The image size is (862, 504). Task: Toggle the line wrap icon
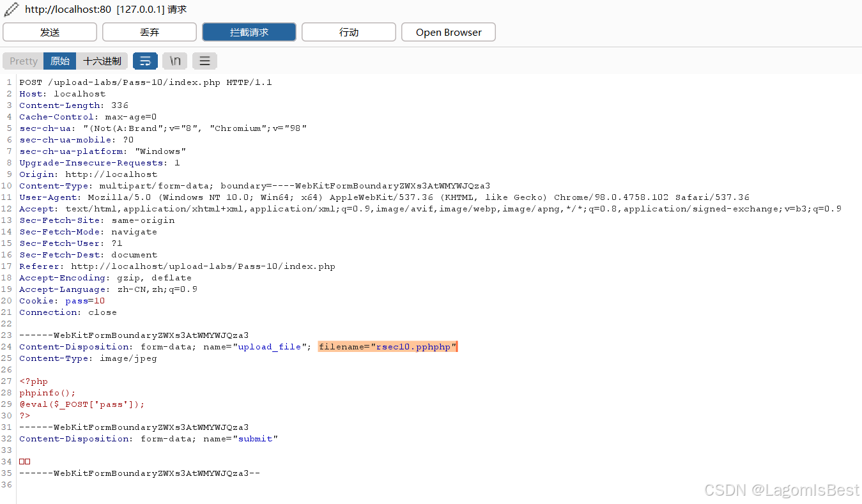(145, 61)
